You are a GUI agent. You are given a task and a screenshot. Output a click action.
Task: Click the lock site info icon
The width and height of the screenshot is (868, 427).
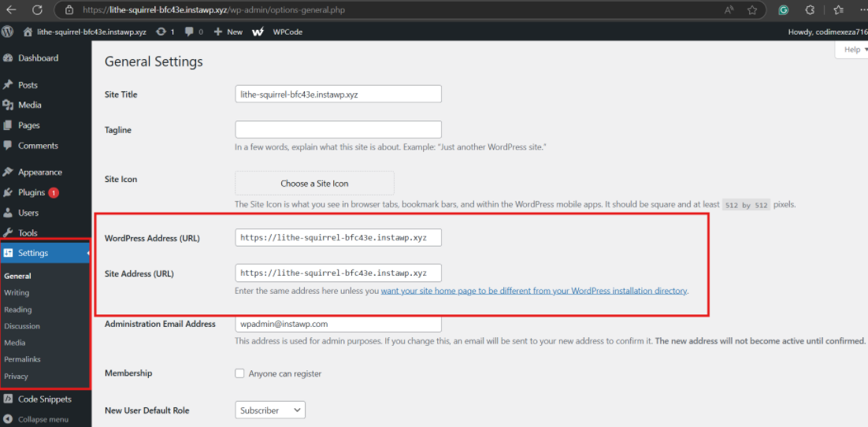pyautogui.click(x=69, y=10)
